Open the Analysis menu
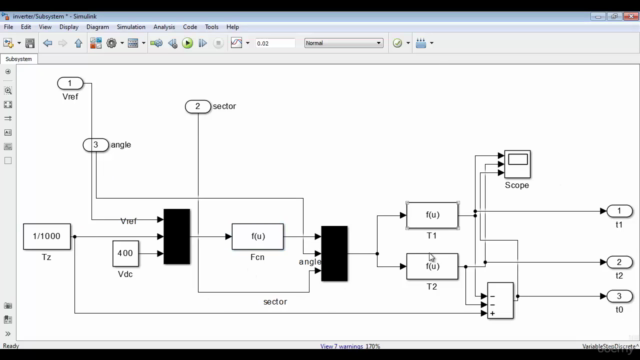The width and height of the screenshot is (640, 360). pyautogui.click(x=164, y=27)
